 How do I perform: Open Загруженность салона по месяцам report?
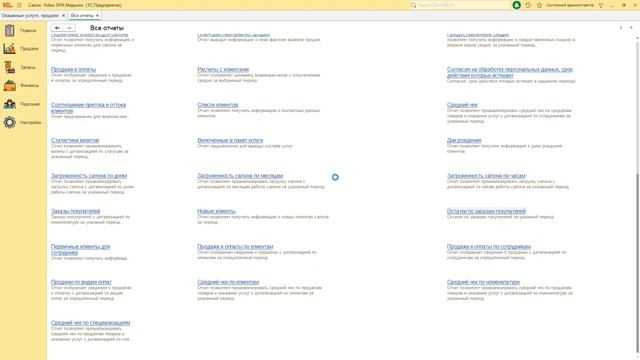click(x=240, y=176)
